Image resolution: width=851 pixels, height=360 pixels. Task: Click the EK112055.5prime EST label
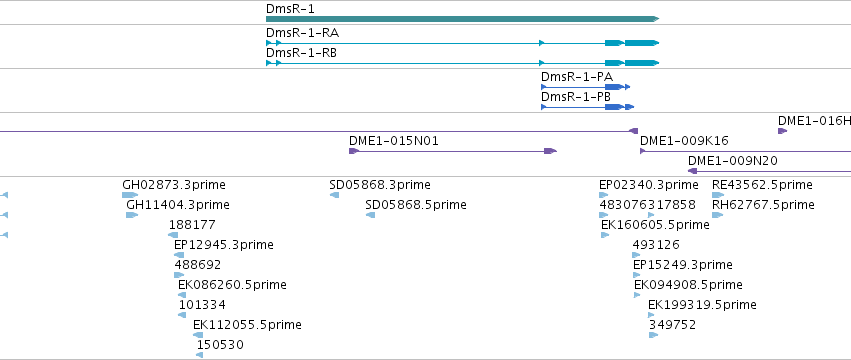[x=247, y=325]
